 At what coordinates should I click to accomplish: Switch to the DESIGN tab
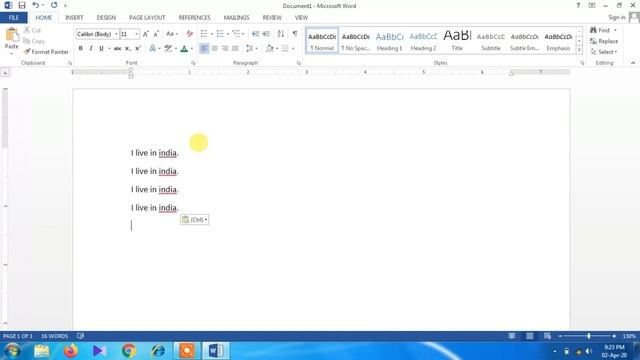106,18
